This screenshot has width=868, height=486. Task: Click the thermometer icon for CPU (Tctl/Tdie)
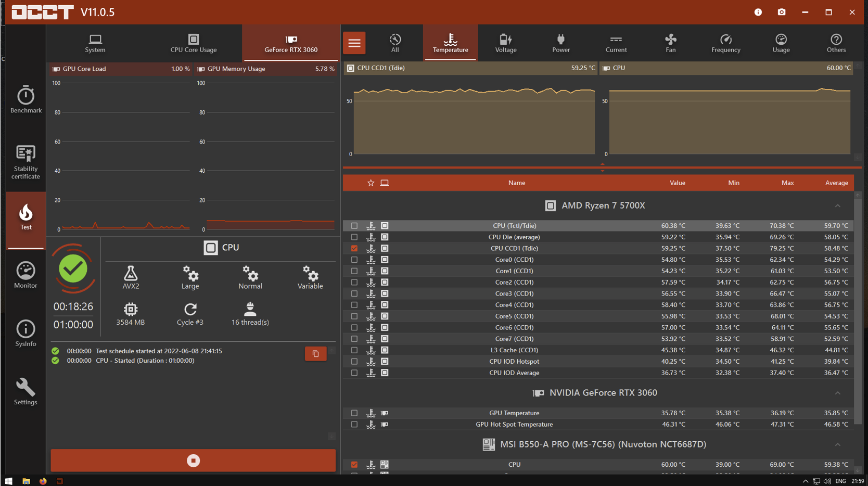click(x=371, y=226)
